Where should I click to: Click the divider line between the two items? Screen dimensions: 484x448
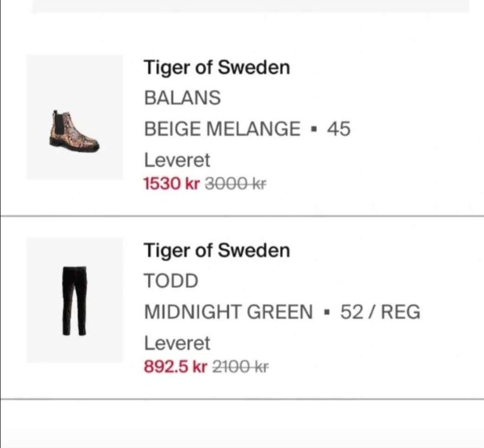point(242,216)
